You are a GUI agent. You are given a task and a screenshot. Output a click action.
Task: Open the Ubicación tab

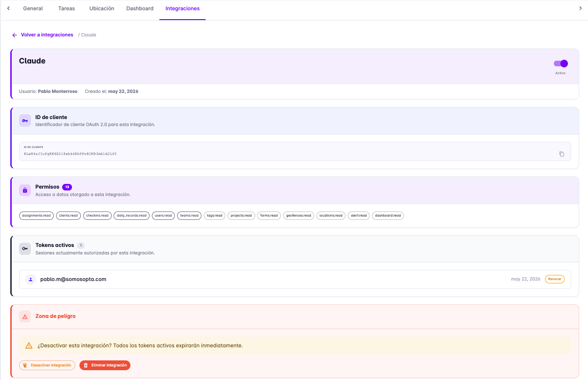click(x=102, y=8)
